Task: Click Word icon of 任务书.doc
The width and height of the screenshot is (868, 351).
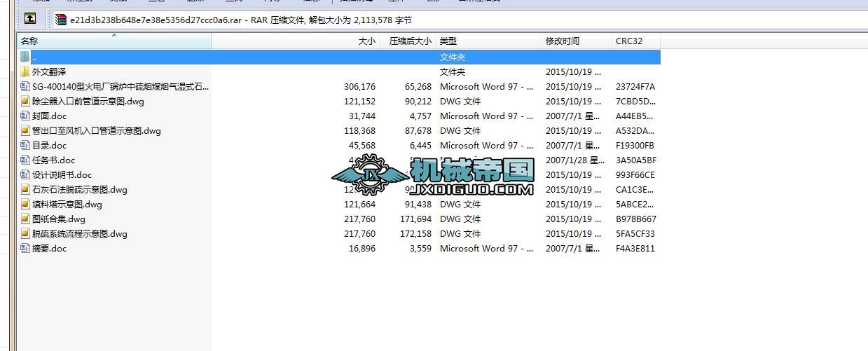Action: point(25,160)
